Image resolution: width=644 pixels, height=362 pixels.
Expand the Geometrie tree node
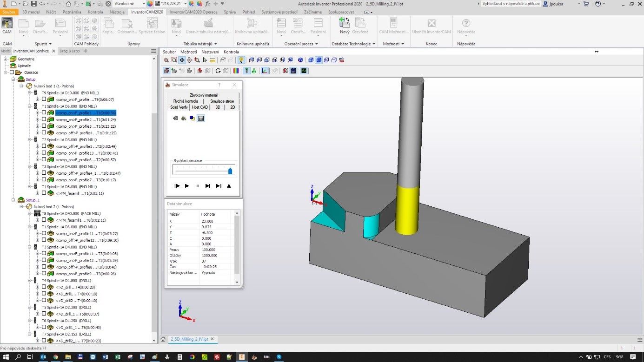(x=6, y=59)
